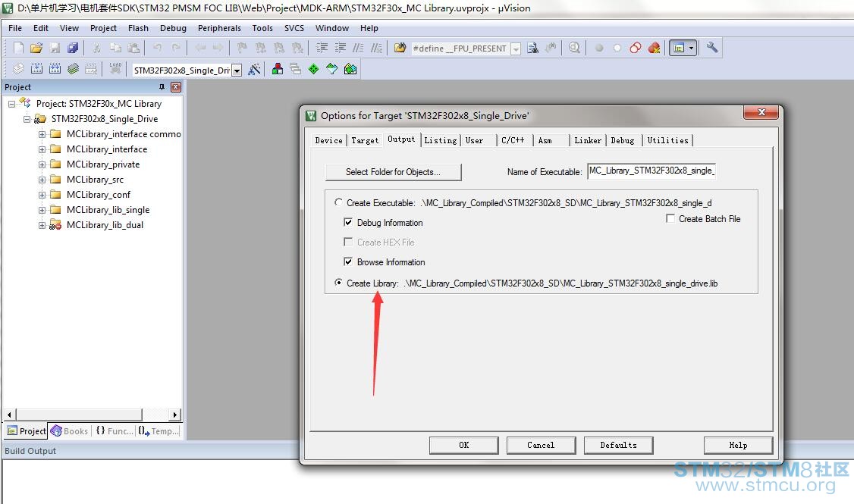Click the Comment selection icon
The height and width of the screenshot is (504, 854).
[358, 48]
